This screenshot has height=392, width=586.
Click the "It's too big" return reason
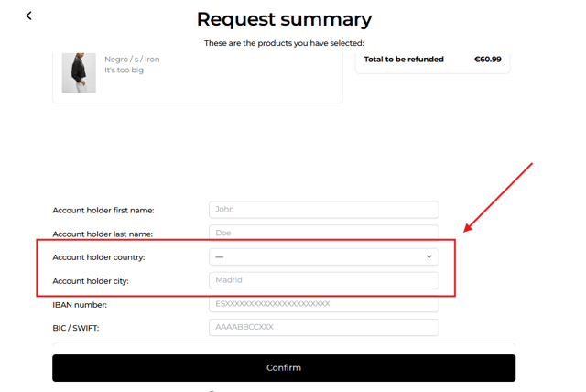coord(125,70)
